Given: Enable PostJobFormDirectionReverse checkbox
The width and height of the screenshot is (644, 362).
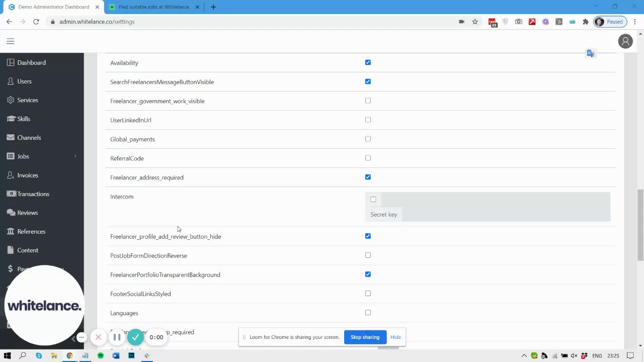Looking at the screenshot, I should pyautogui.click(x=368, y=255).
